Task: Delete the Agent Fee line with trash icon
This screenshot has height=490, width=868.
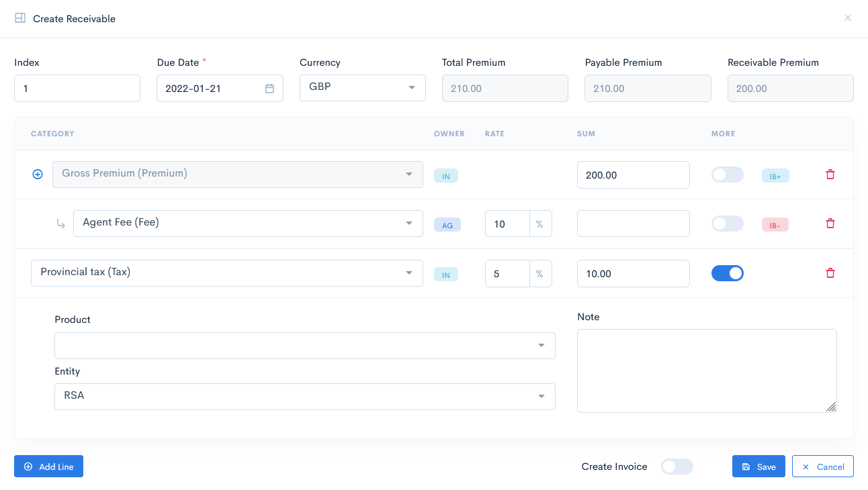Action: [x=830, y=224]
